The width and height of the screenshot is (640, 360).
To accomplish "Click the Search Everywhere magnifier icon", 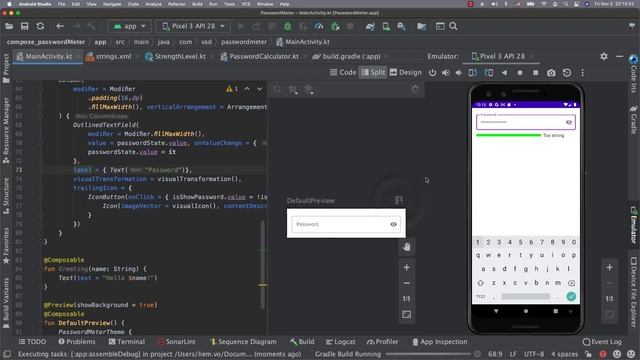I will point(453,26).
